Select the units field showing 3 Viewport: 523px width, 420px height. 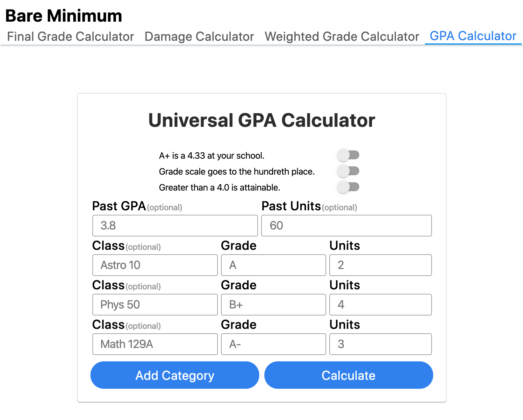coord(380,344)
